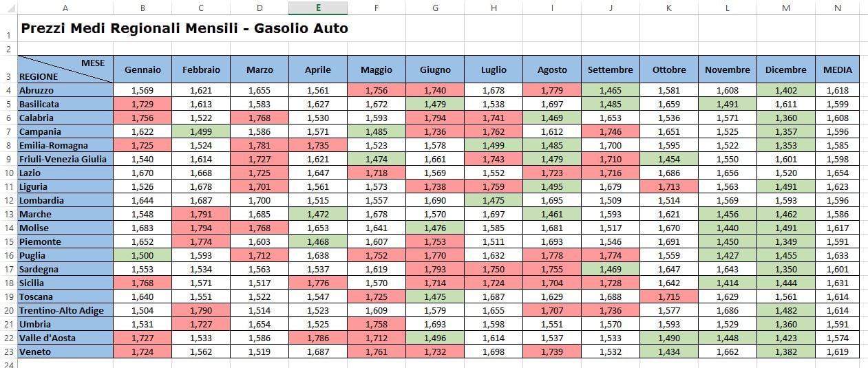Click Puglia's green Gennaio value 1,500
Screen dimensions: 868x368
coord(142,255)
